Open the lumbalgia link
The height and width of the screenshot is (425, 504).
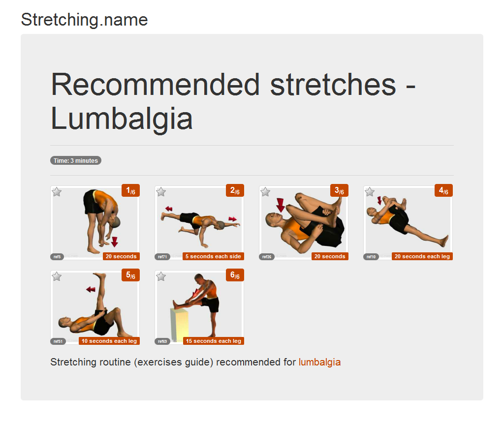click(x=319, y=363)
